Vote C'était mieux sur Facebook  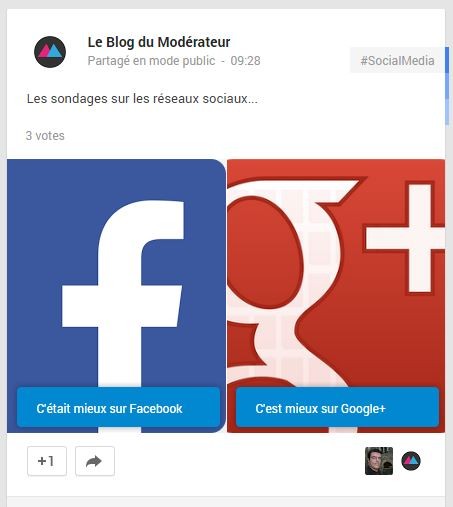118,407
